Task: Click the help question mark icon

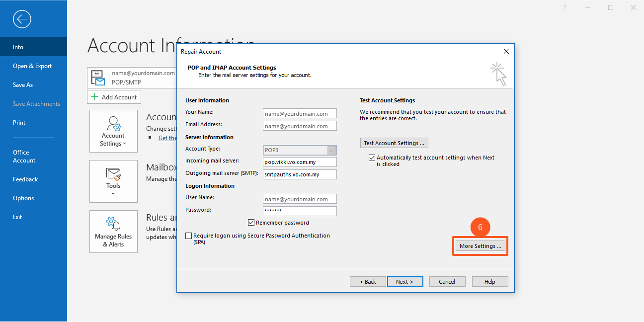Action: pos(565,7)
